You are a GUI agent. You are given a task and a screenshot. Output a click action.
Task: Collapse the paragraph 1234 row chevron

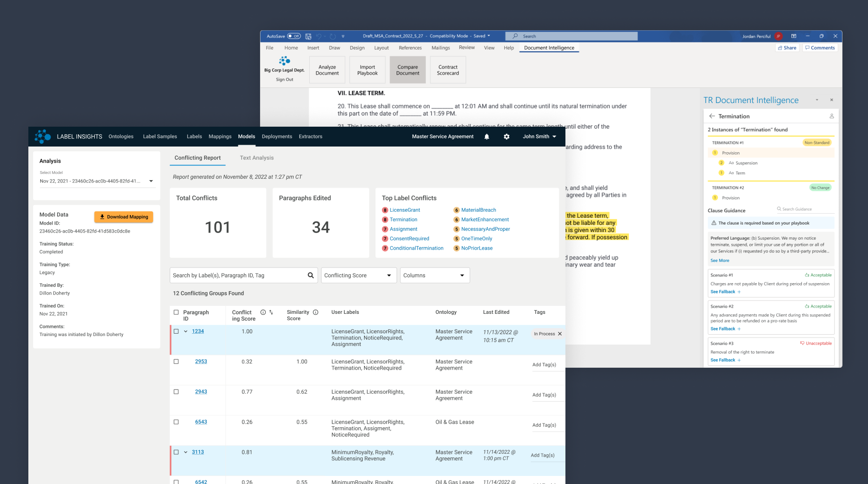[186, 331]
